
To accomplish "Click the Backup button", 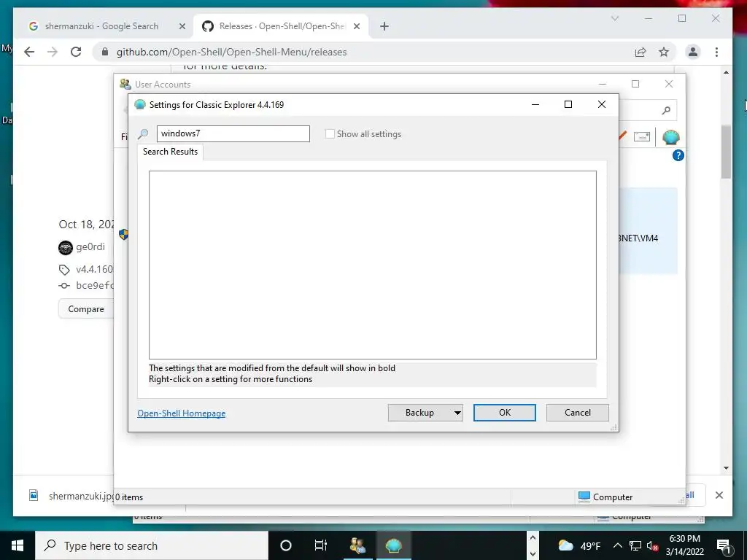I will [x=419, y=413].
